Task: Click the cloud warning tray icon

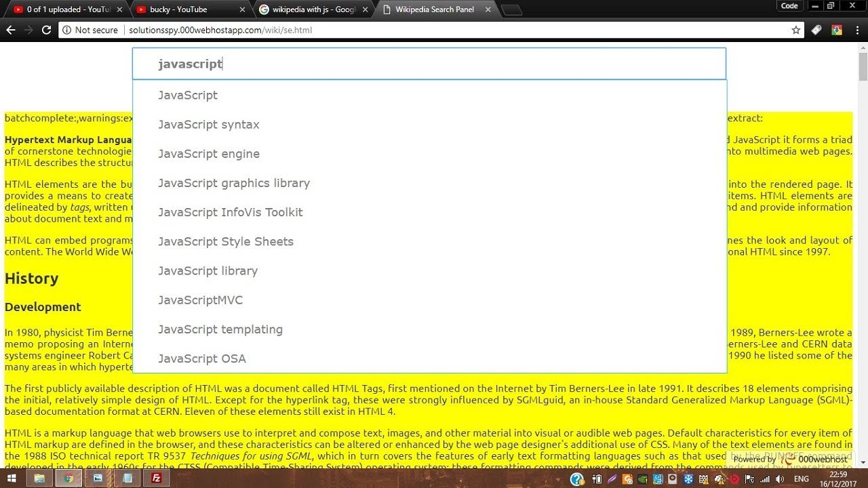Action: [719, 479]
